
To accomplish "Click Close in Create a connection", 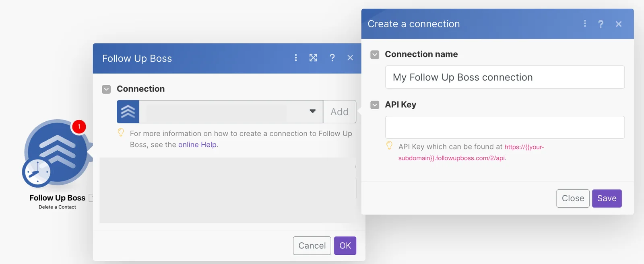I will (x=573, y=199).
